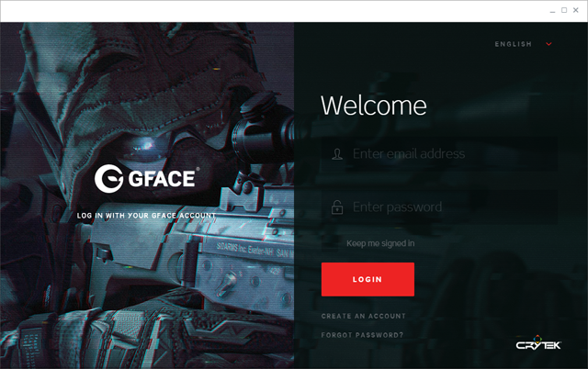Maximize the launcher window
The image size is (588, 369).
(x=564, y=10)
